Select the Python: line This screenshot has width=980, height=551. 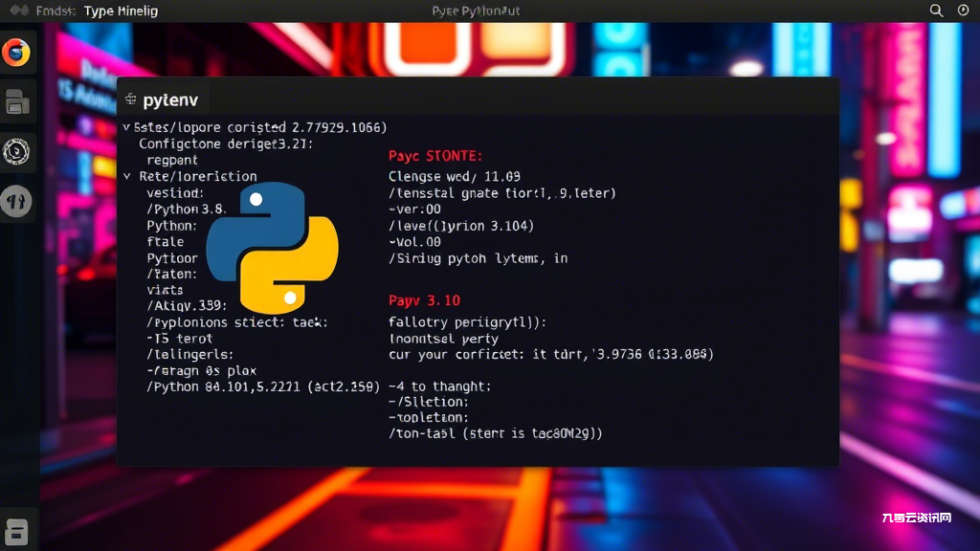coord(171,226)
